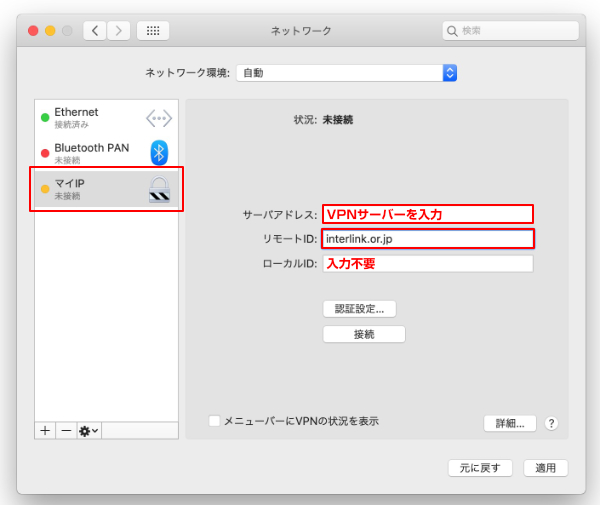
Task: Enable showing VPN status in menu bar
Action: (214, 421)
